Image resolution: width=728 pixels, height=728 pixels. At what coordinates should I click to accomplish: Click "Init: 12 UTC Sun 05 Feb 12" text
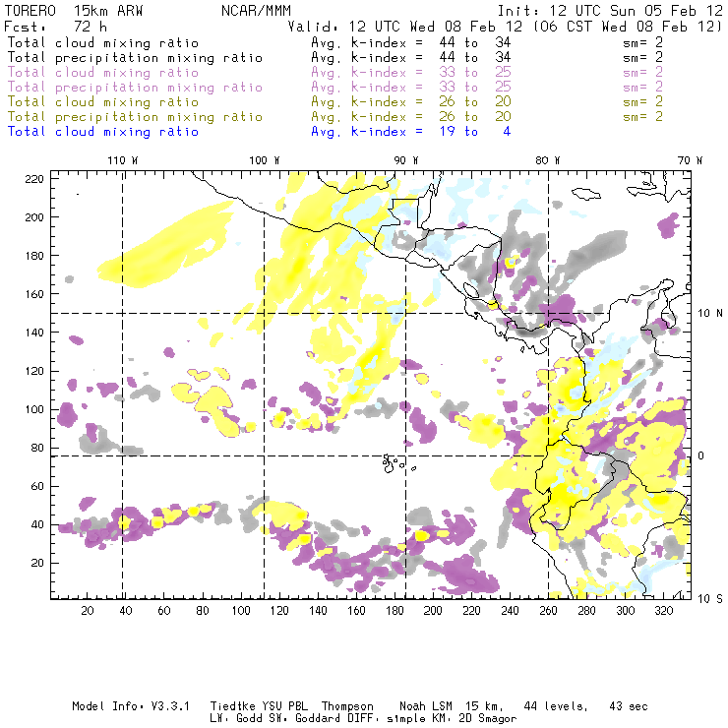click(x=610, y=10)
